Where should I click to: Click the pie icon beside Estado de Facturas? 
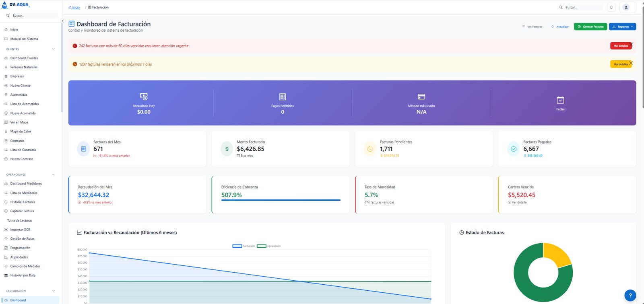coord(462,232)
